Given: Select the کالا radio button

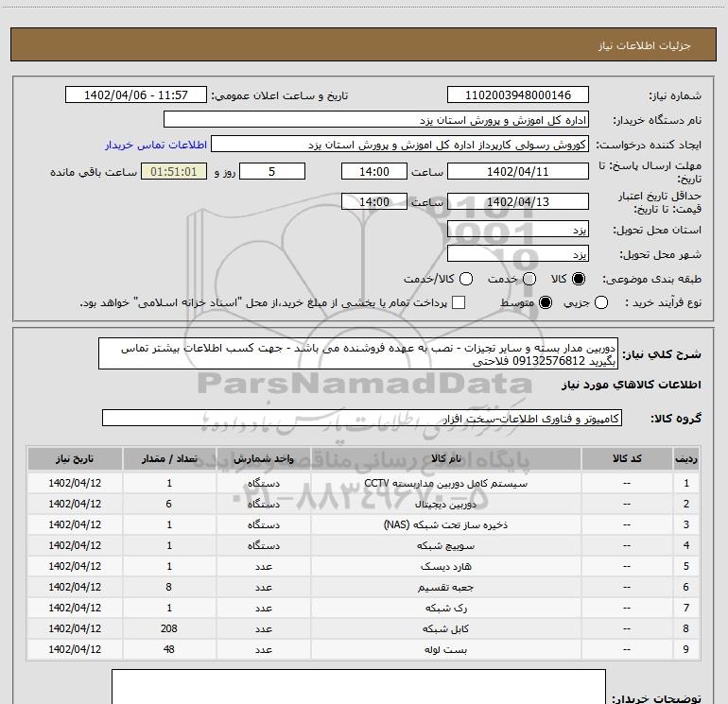Looking at the screenshot, I should pos(579,279).
